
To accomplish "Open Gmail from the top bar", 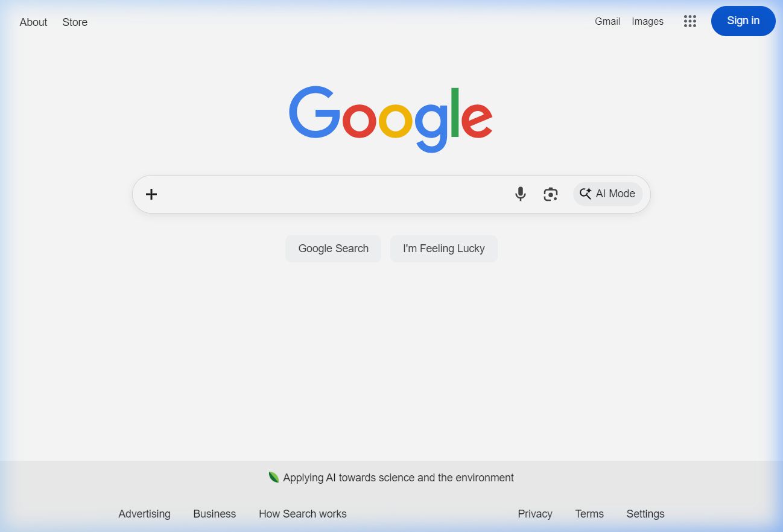I will [607, 21].
